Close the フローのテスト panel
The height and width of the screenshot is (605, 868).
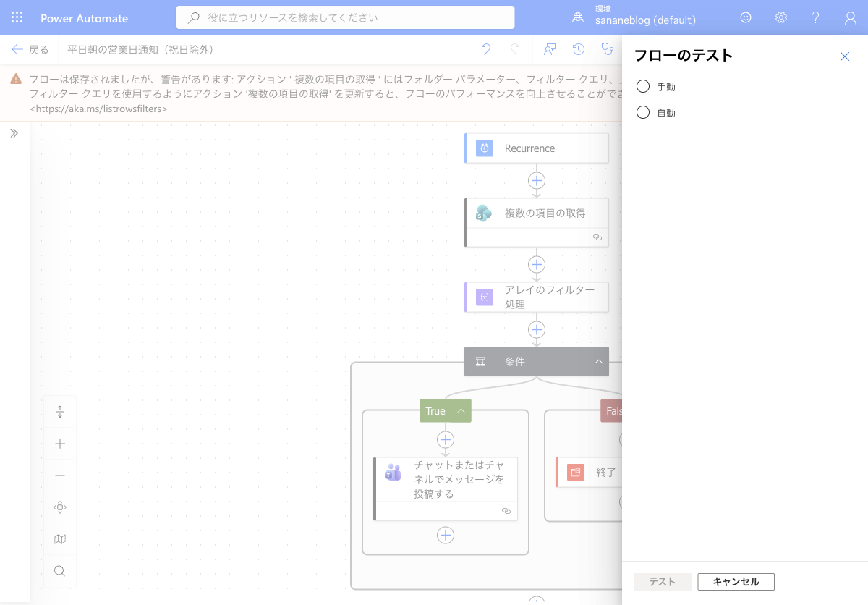(x=845, y=56)
